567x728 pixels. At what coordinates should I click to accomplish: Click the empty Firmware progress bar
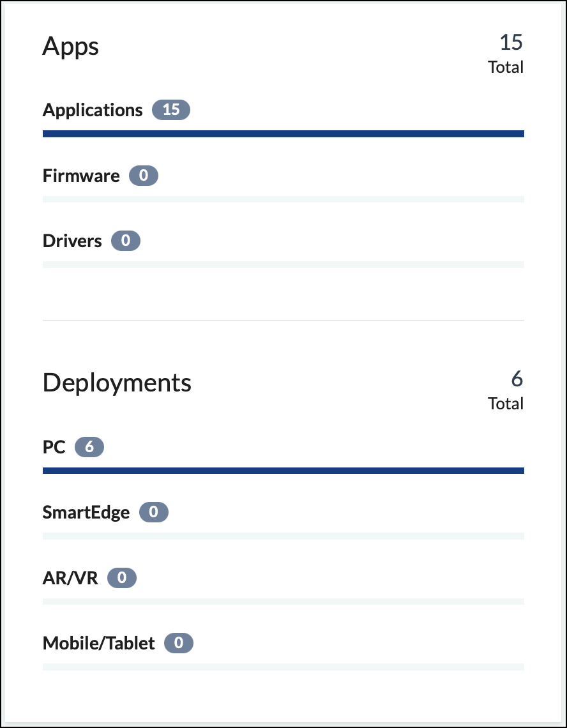(x=283, y=199)
